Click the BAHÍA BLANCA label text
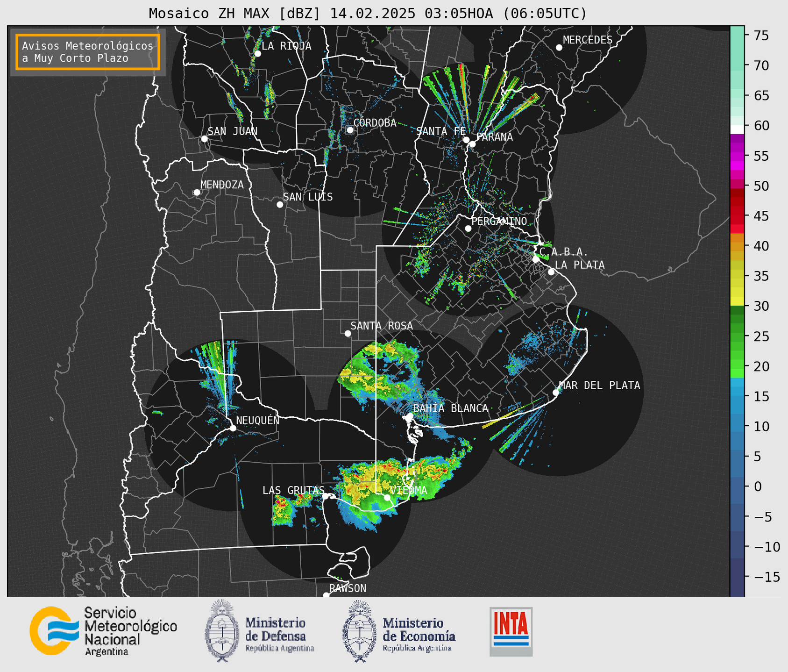The height and width of the screenshot is (672, 788). [451, 408]
